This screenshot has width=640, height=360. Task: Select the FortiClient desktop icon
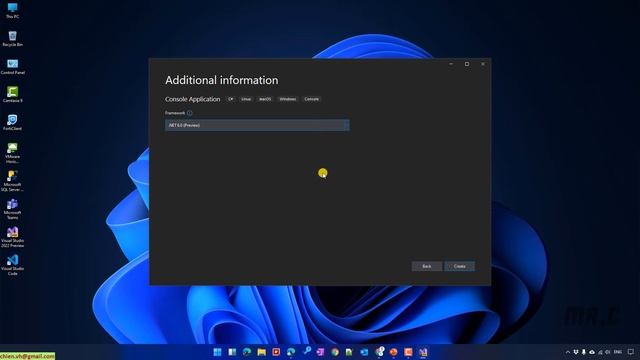point(12,122)
